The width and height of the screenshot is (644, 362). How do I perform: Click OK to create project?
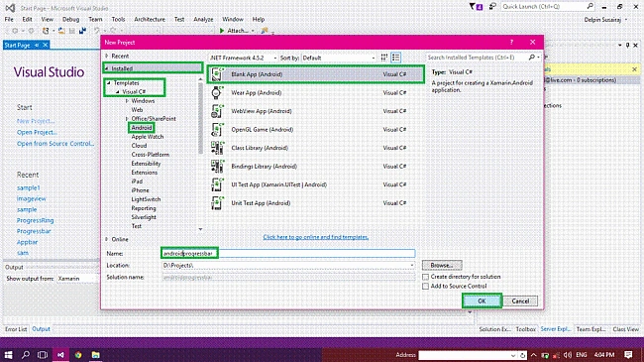point(482,302)
